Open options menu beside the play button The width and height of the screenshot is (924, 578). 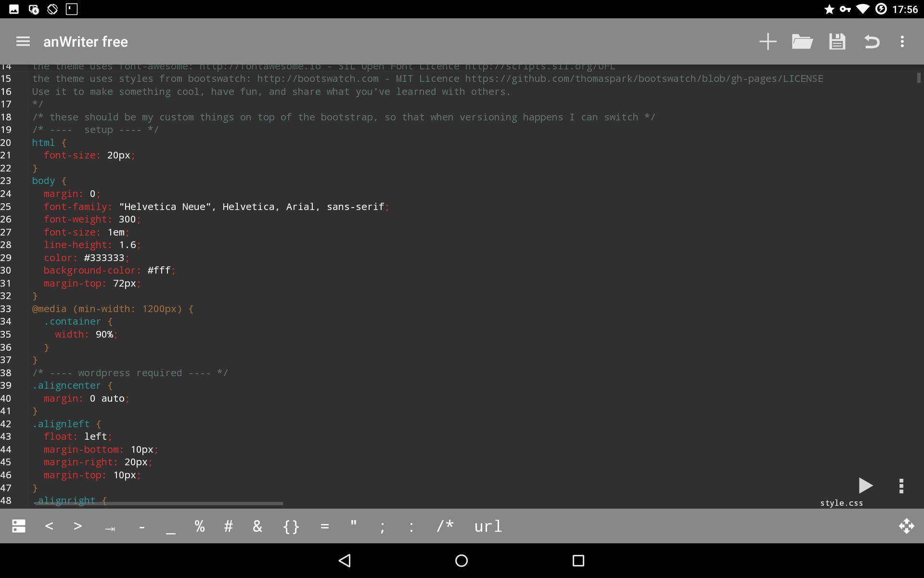(901, 486)
